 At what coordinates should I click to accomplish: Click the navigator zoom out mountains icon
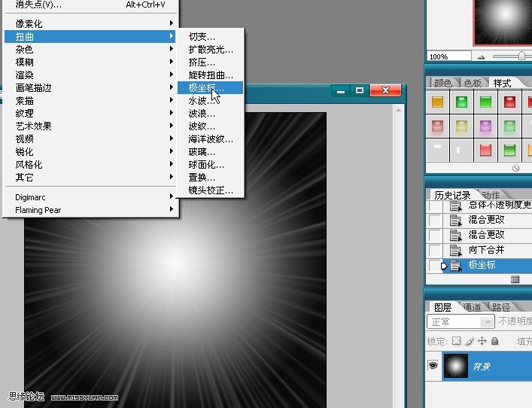(x=481, y=57)
